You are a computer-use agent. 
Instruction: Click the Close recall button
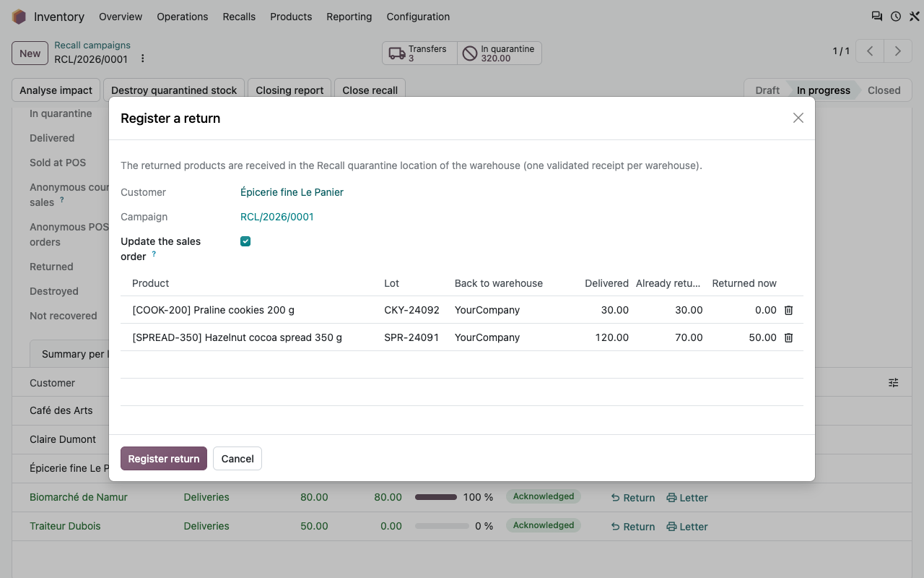[370, 90]
